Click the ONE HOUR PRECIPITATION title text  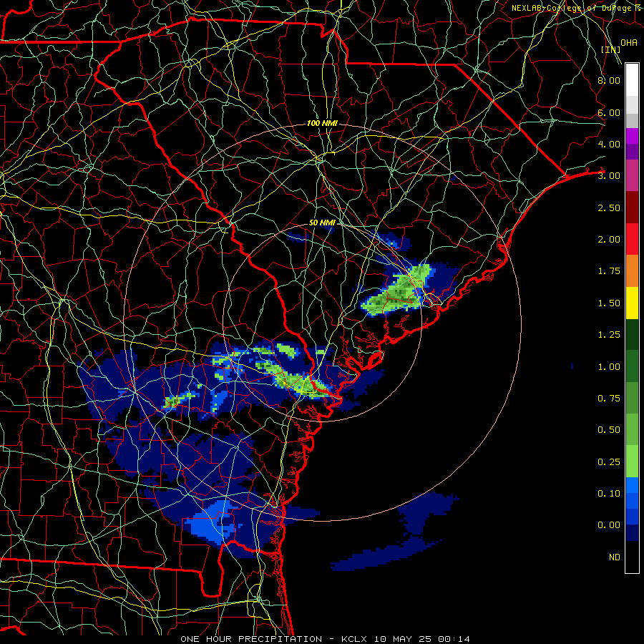pos(251,639)
